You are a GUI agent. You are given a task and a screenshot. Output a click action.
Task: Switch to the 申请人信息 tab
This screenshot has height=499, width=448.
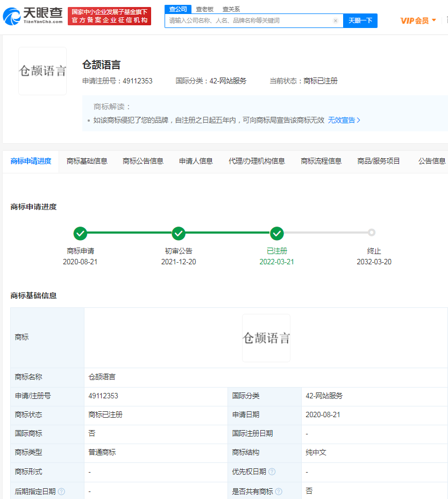click(x=196, y=161)
